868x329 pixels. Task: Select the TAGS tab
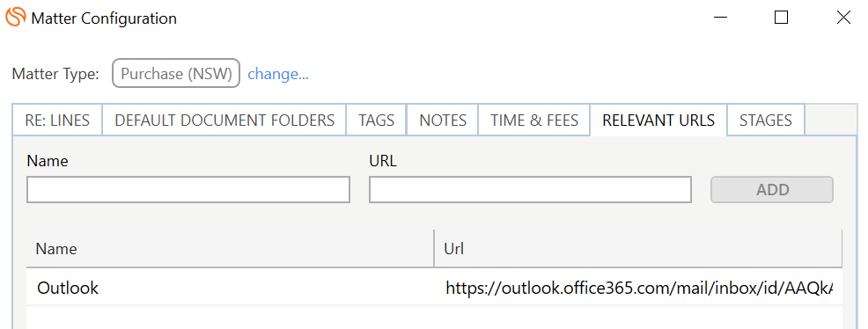tap(377, 120)
